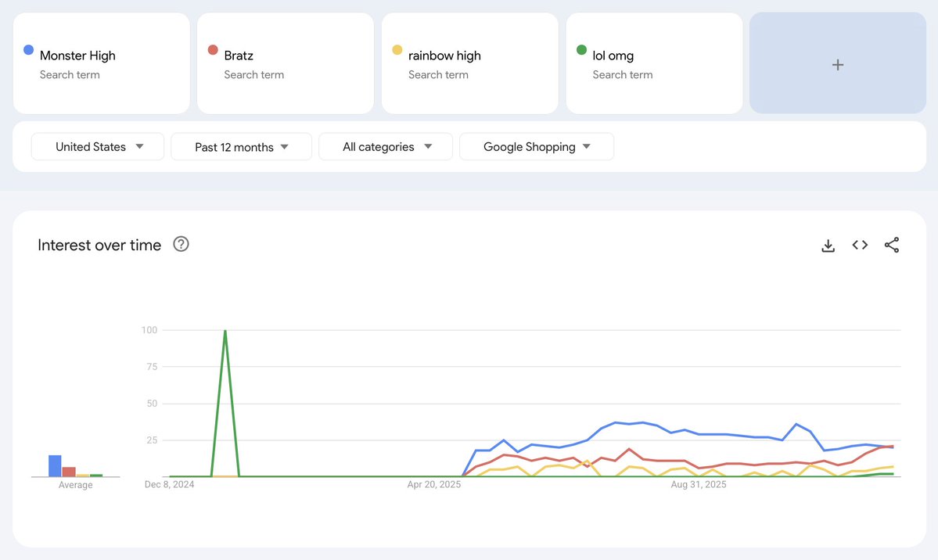Open the All categories dropdown
This screenshot has width=938, height=560.
click(x=385, y=146)
